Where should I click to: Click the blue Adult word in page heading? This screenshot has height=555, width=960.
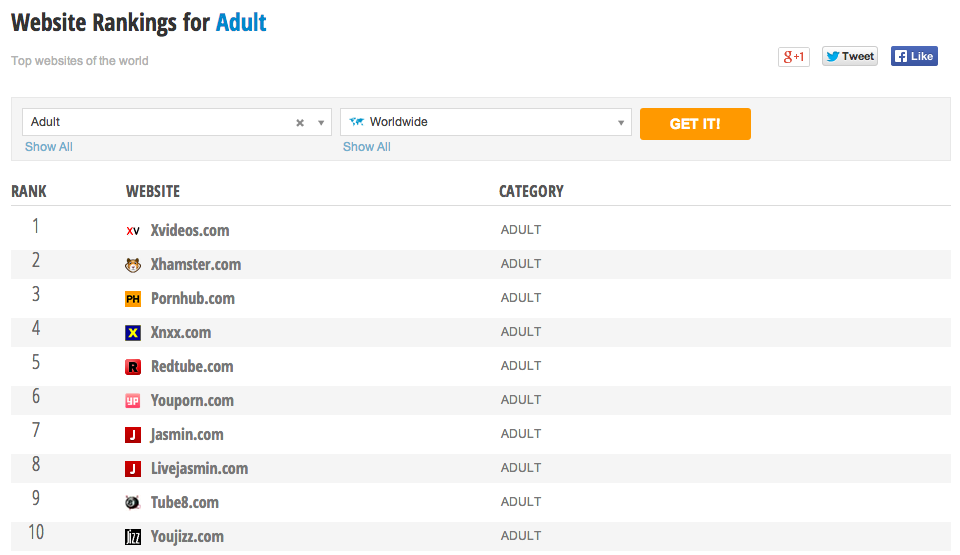point(241,23)
